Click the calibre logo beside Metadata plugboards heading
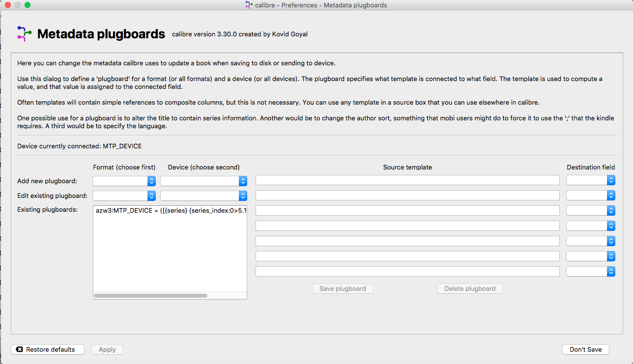 tap(24, 33)
